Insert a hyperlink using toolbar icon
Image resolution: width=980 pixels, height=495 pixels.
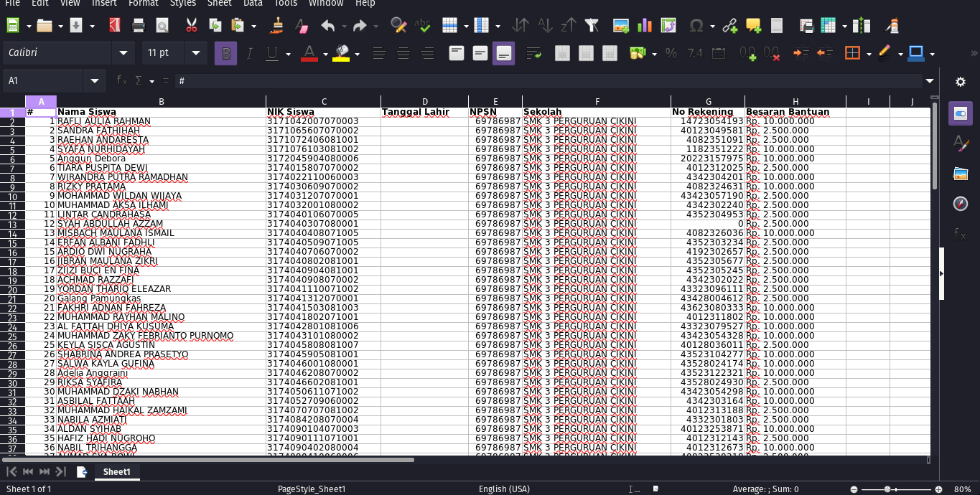[x=729, y=26]
